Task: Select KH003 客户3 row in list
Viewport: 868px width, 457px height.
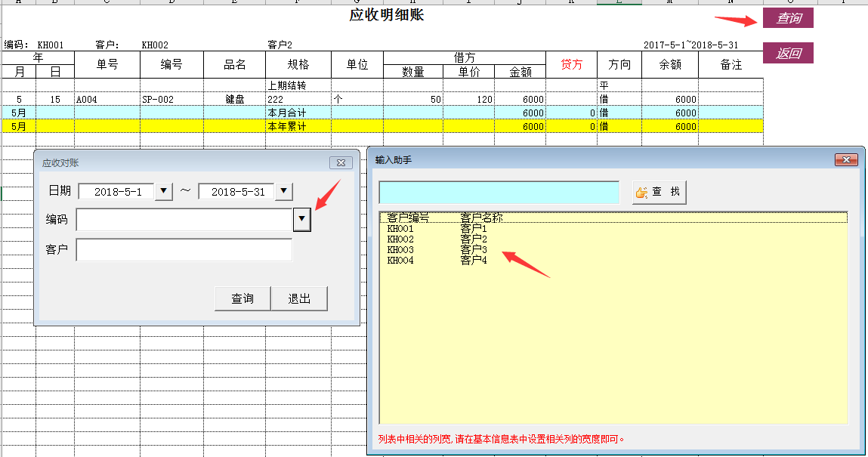Action: click(613, 249)
